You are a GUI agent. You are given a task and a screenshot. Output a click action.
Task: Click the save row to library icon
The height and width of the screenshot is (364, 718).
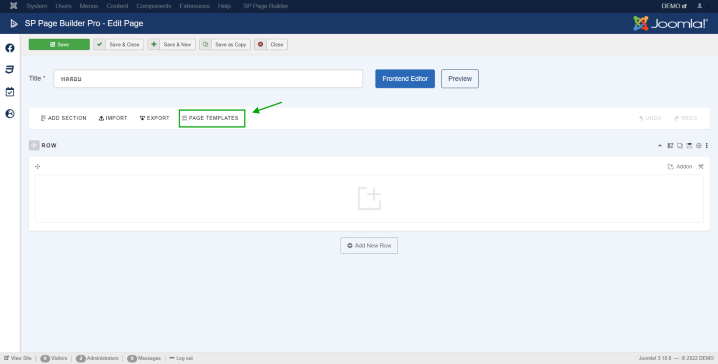689,146
